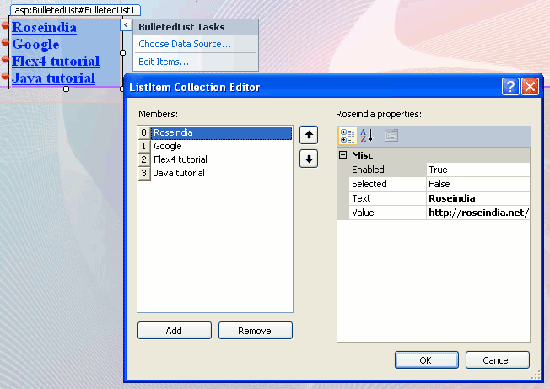Edit the Text property field Roseindia
This screenshot has width=550, height=389.
coord(478,199)
